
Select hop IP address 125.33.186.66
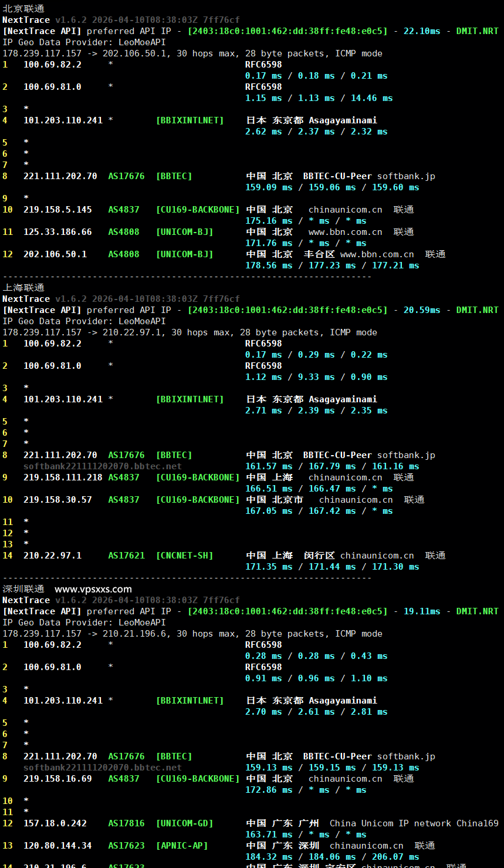pos(57,232)
